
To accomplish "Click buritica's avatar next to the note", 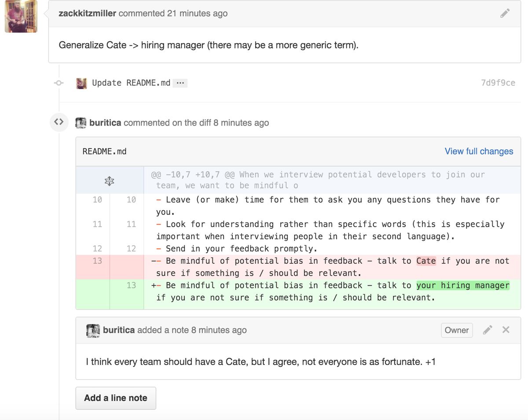I will click(x=92, y=331).
